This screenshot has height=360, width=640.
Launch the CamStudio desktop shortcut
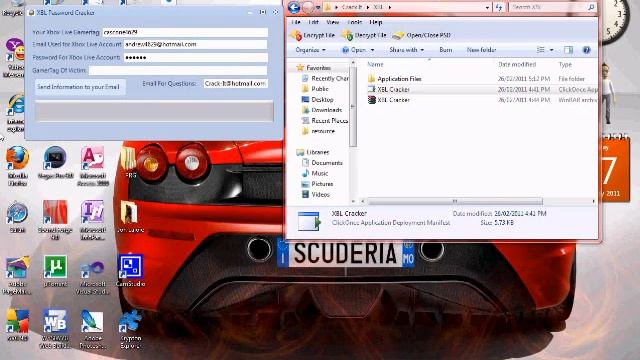pos(130,270)
